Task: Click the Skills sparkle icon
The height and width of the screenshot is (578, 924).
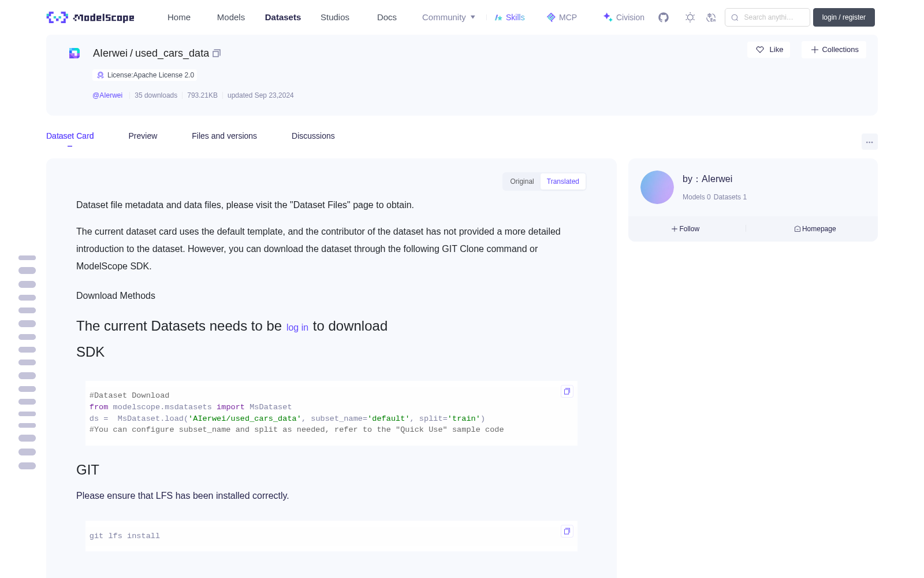Action: click(x=498, y=17)
